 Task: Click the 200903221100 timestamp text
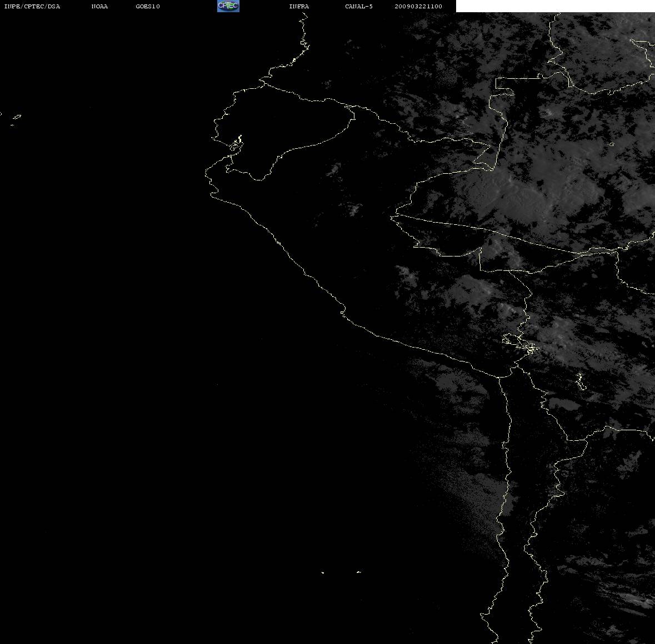[x=418, y=6]
